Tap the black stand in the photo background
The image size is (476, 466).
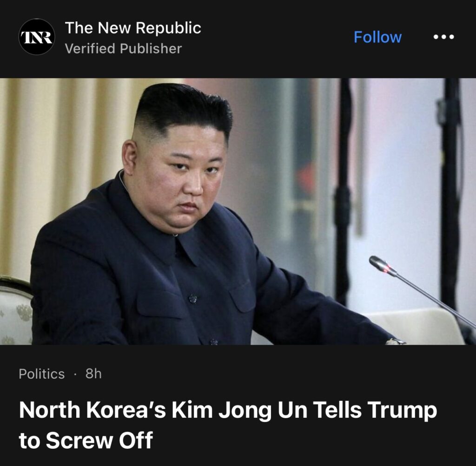pyautogui.click(x=343, y=191)
